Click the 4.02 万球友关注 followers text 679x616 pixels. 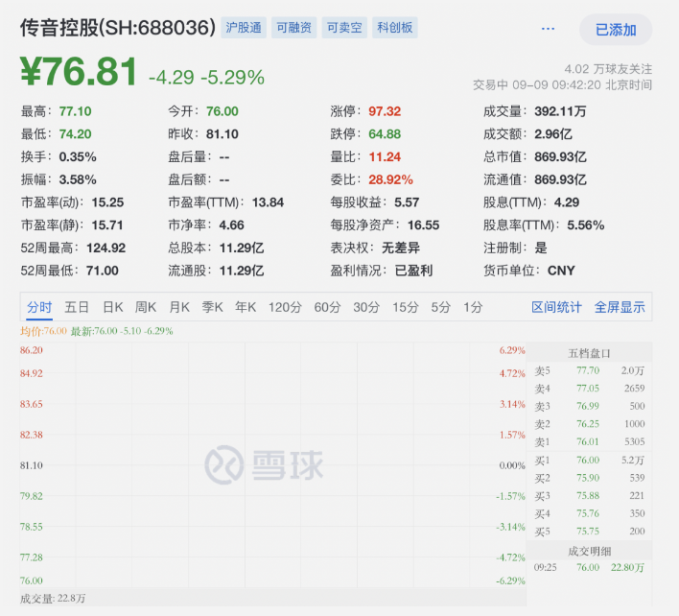[608, 69]
